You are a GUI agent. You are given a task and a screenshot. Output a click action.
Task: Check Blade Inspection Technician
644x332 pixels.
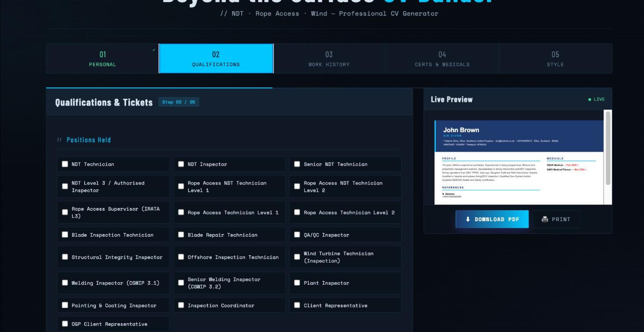[x=65, y=235]
